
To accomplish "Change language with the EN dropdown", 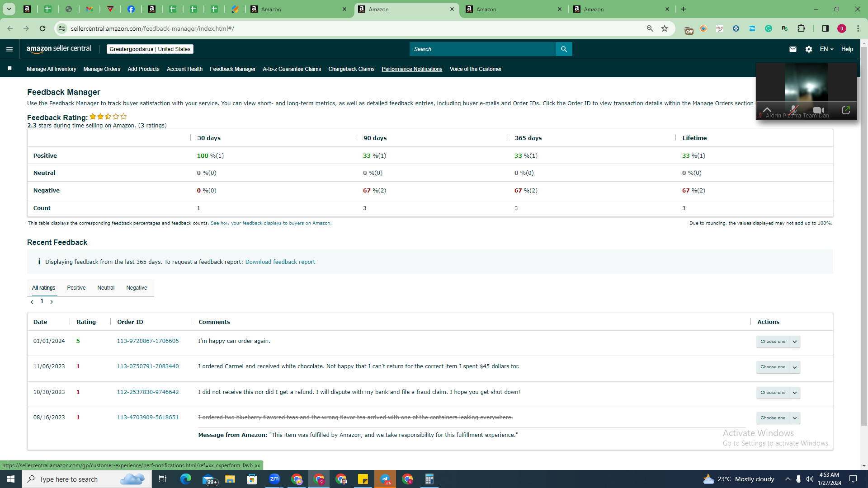I will pos(826,49).
